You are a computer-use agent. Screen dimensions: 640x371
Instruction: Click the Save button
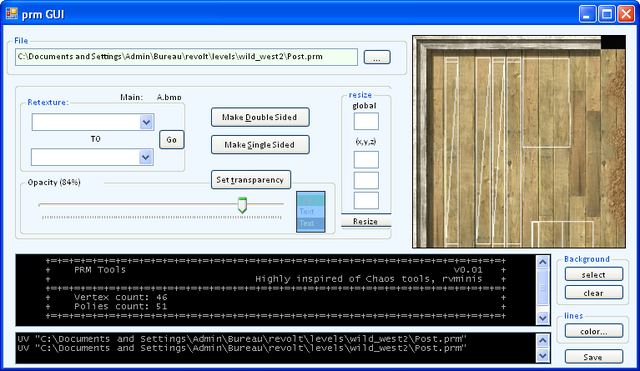pyautogui.click(x=594, y=357)
